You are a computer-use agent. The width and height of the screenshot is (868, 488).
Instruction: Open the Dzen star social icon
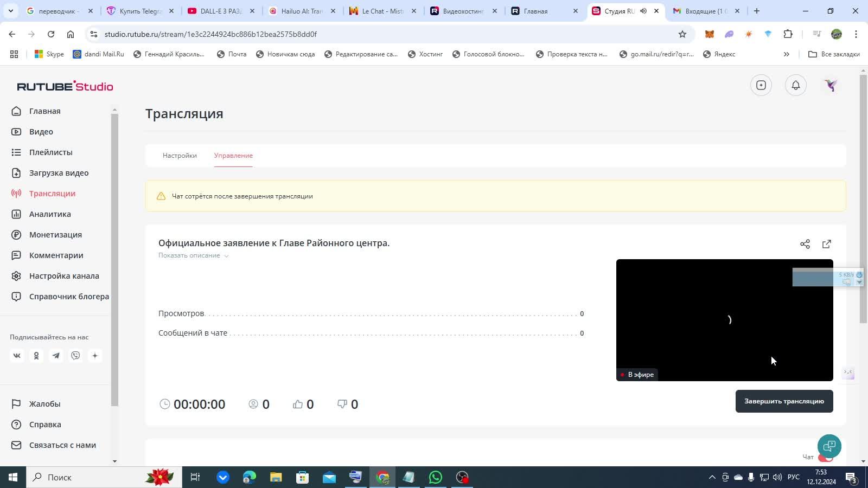tap(95, 356)
